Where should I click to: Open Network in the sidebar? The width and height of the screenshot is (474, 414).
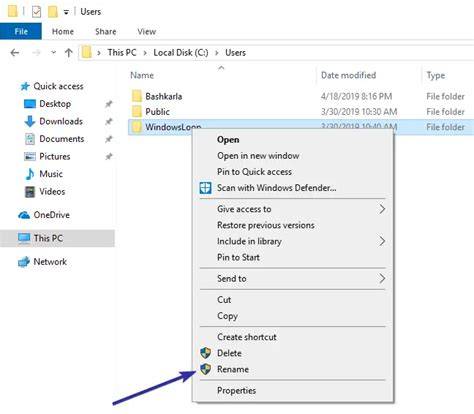[50, 262]
